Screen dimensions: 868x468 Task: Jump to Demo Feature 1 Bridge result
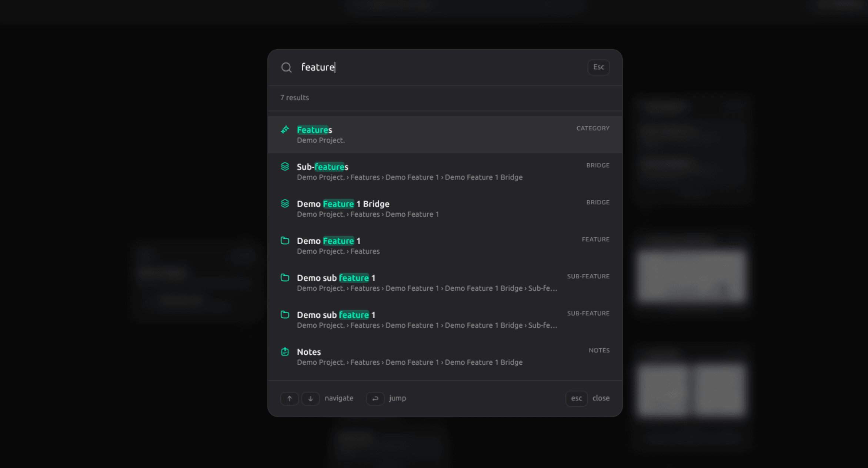coord(445,209)
